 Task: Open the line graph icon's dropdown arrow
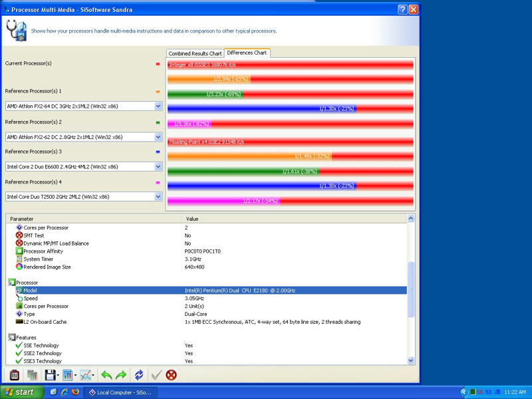coord(93,375)
